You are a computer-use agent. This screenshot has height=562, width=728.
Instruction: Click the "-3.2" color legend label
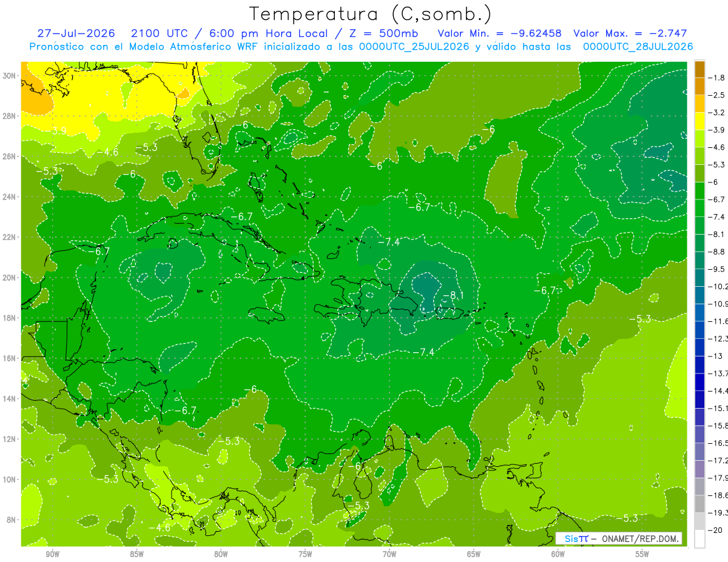717,113
